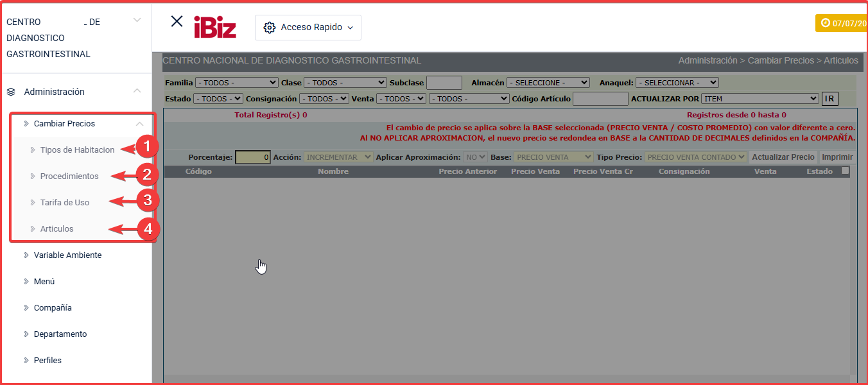Select the Cambiar Precios menu entry
868x385 pixels.
tap(64, 123)
